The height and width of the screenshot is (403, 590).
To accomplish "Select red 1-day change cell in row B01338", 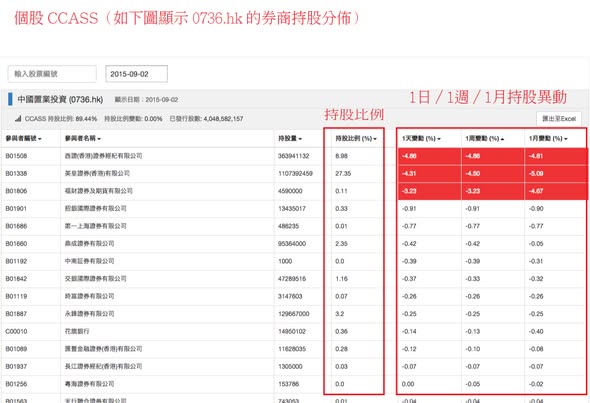I will (429, 173).
